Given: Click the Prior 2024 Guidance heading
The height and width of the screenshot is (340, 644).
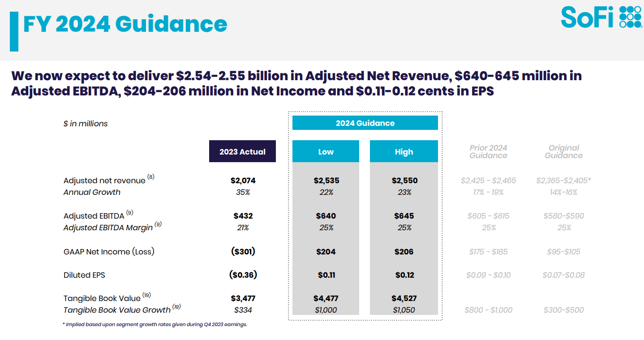Looking at the screenshot, I should 488,151.
